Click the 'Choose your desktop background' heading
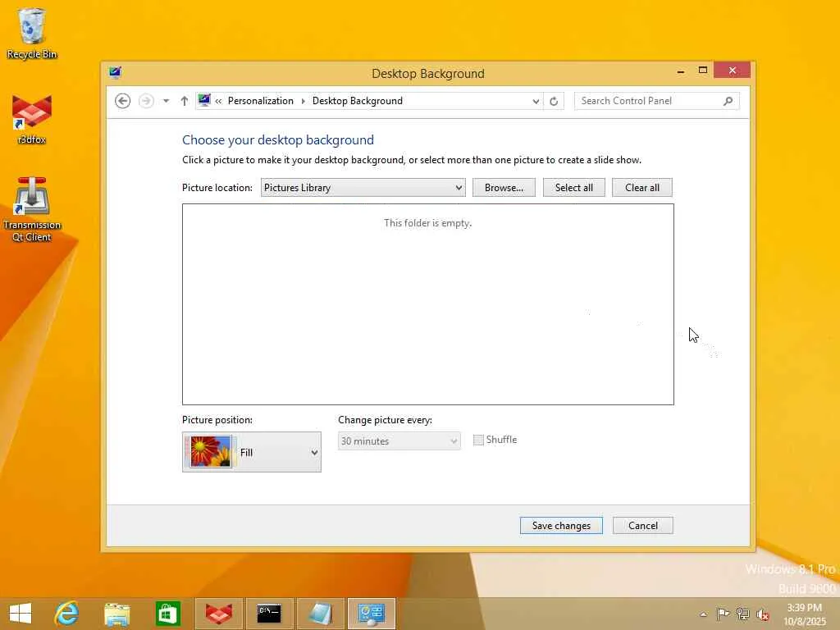Image resolution: width=840 pixels, height=630 pixels. click(278, 139)
